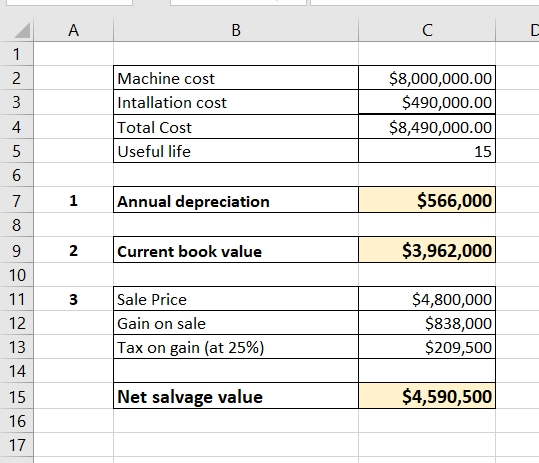The height and width of the screenshot is (463, 539).
Task: Click the $8,000,000.00 cell
Action: 427,78
